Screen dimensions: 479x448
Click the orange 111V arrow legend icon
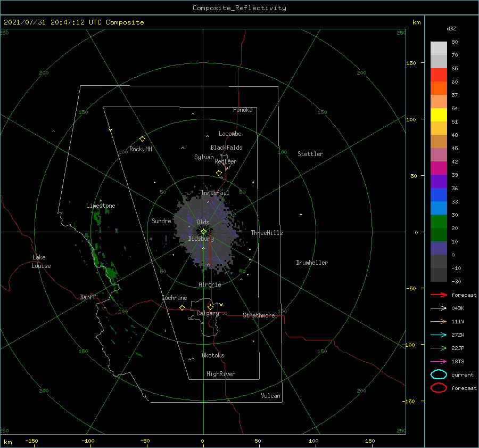[x=439, y=321]
